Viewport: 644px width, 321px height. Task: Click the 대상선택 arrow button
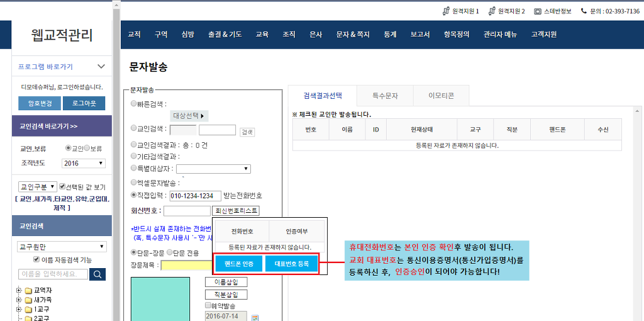coord(189,115)
